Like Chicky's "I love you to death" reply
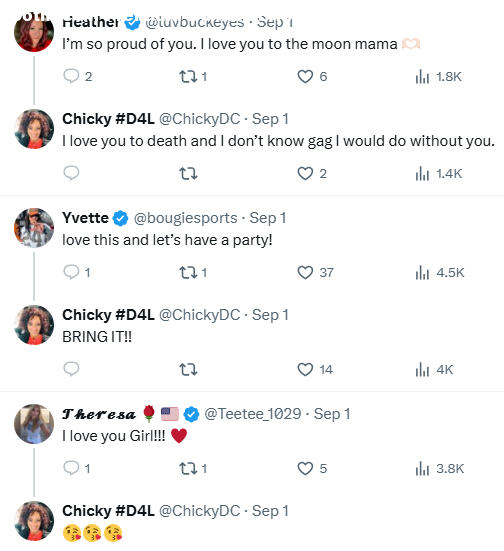Viewport: 504px width, 551px height. click(x=312, y=174)
